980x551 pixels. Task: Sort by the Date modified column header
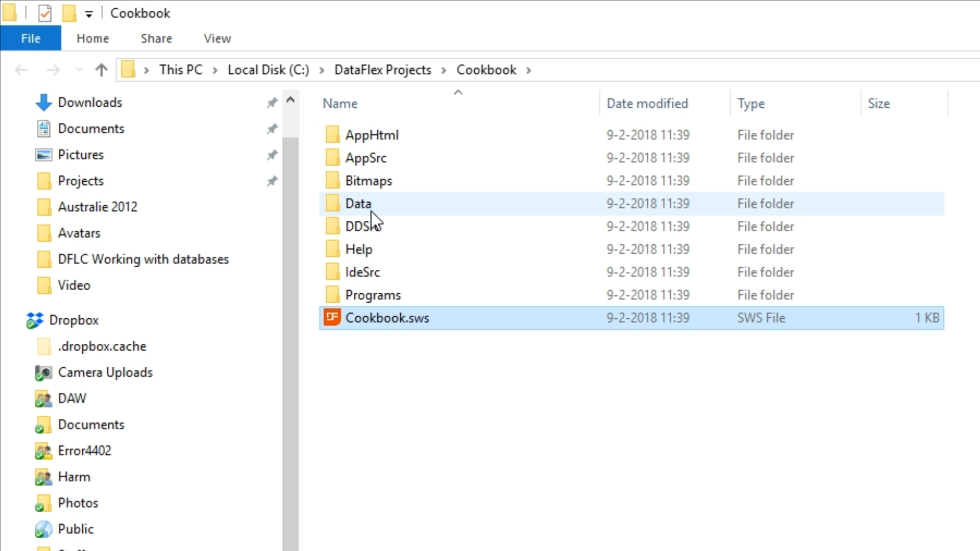click(x=647, y=104)
